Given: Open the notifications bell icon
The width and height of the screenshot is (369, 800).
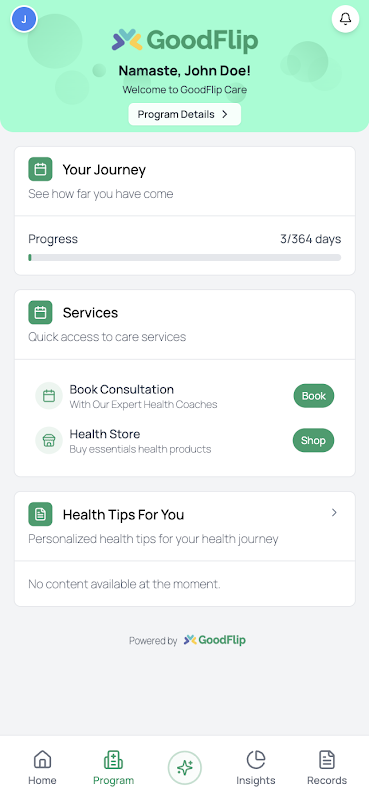Looking at the screenshot, I should pos(346,19).
